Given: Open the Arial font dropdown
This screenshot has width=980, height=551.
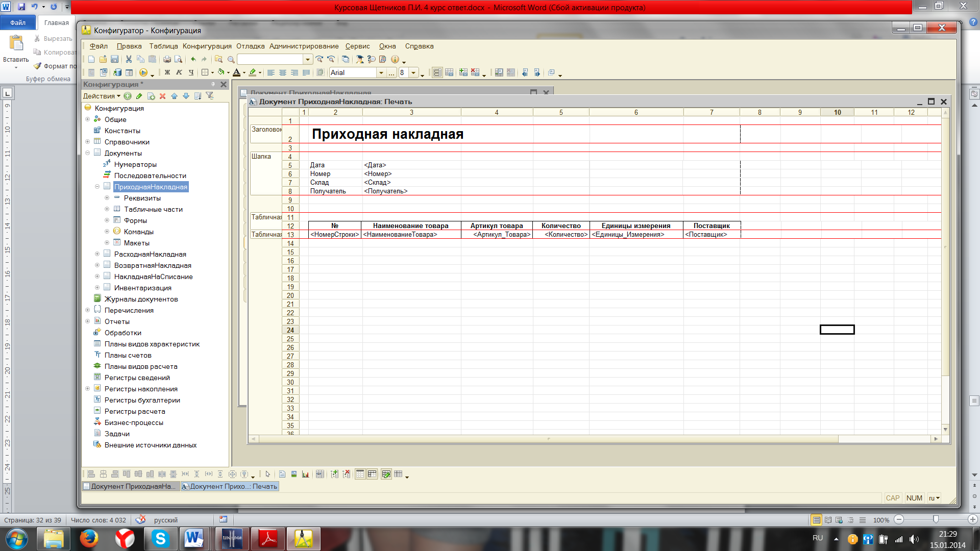Looking at the screenshot, I should (381, 73).
